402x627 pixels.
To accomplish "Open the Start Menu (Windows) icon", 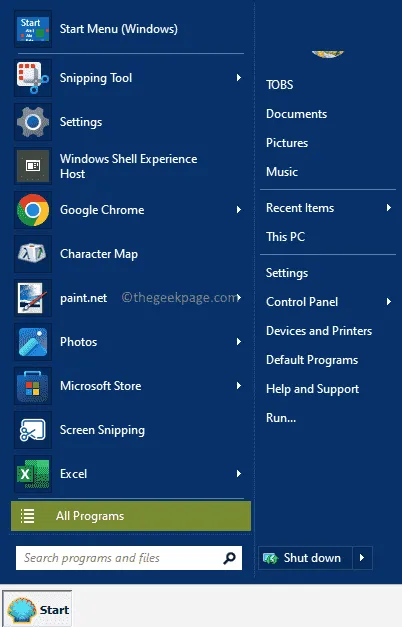I will 33,29.
